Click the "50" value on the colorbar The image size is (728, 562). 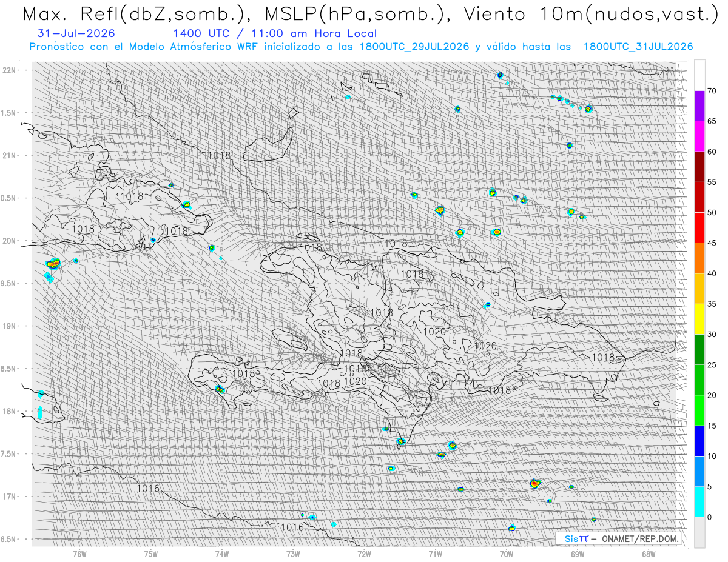coord(712,213)
